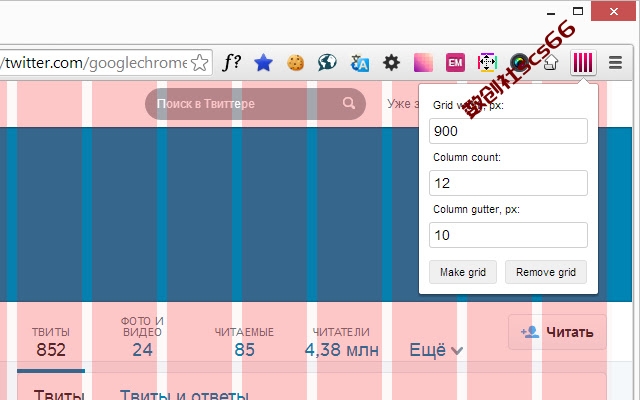Viewport: 640px width, 400px height.
Task: Open the pink gradient color extension
Action: (423, 63)
